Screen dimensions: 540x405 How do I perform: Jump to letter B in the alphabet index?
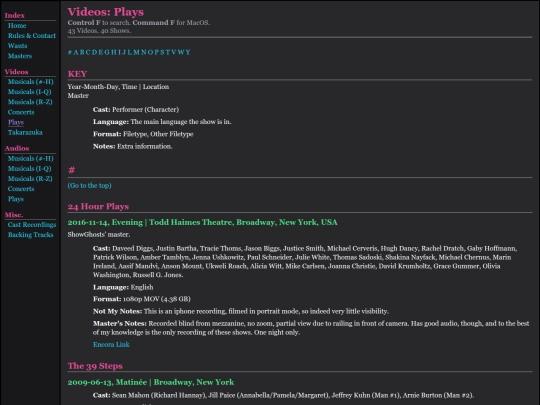tap(82, 52)
